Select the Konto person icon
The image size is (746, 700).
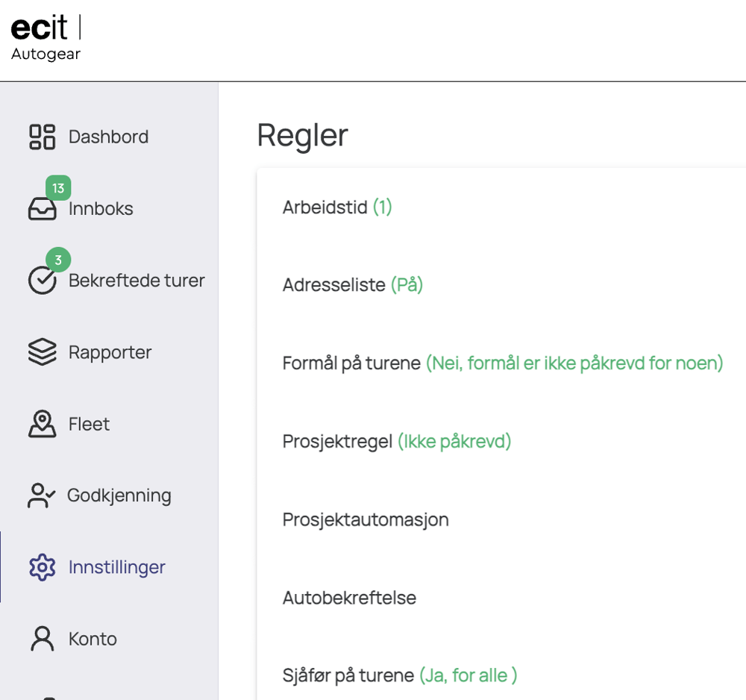click(43, 639)
